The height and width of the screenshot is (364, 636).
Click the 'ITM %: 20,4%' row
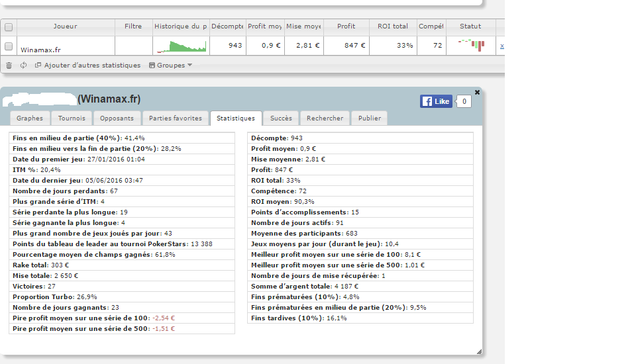pos(122,170)
